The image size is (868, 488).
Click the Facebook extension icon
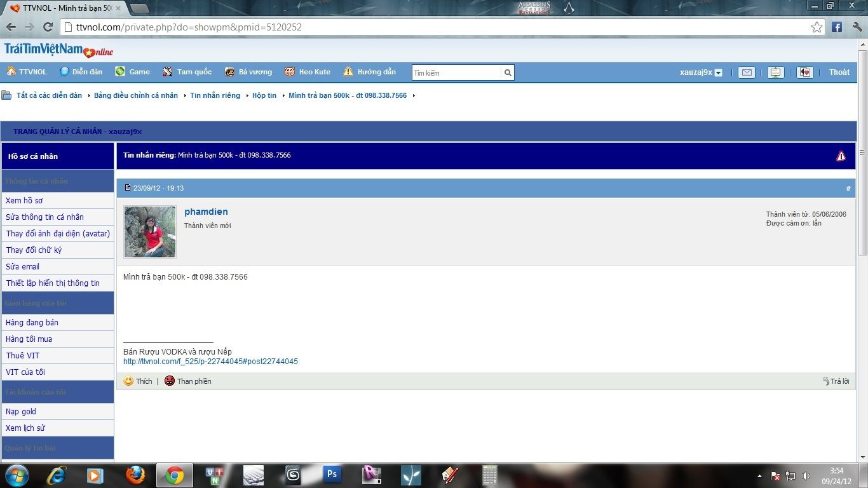pos(837,27)
